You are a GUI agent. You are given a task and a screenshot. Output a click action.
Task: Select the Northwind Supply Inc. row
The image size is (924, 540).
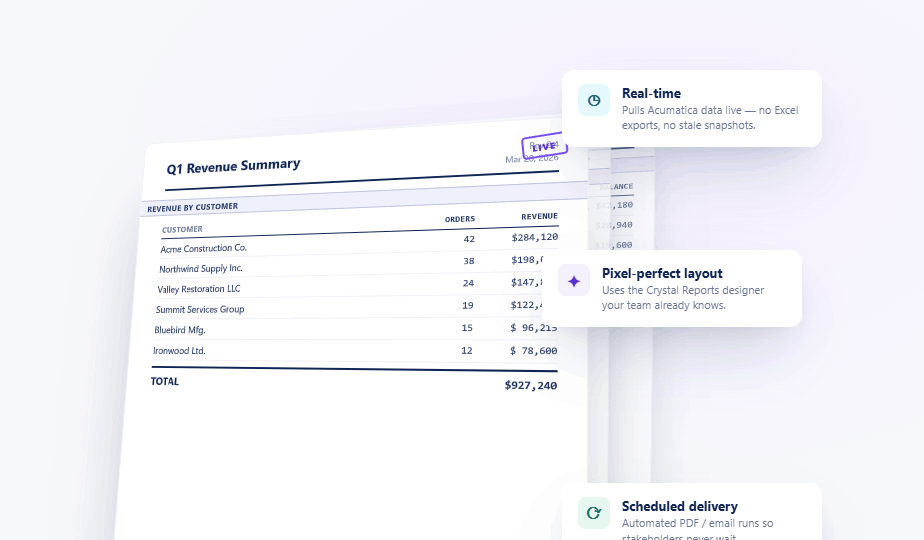click(x=201, y=268)
